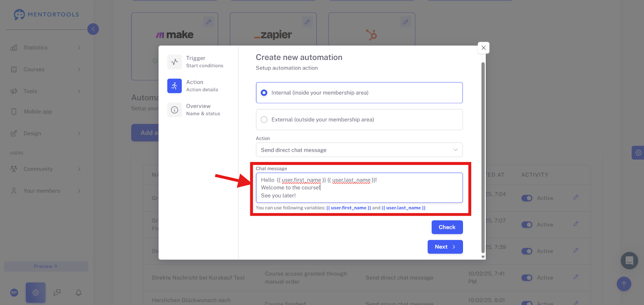The image size is (644, 305).
Task: Open the chat messages icon in bottom bar
Action: pyautogui.click(x=57, y=293)
